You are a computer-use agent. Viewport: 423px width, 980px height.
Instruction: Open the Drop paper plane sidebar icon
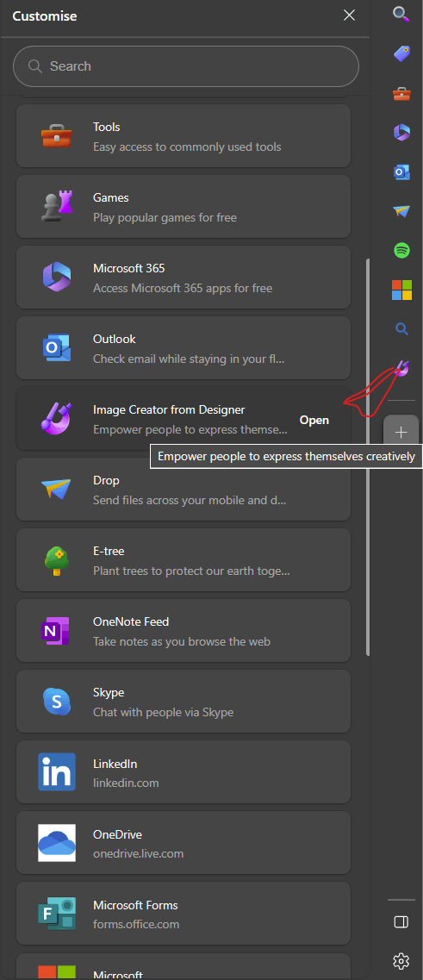[401, 211]
